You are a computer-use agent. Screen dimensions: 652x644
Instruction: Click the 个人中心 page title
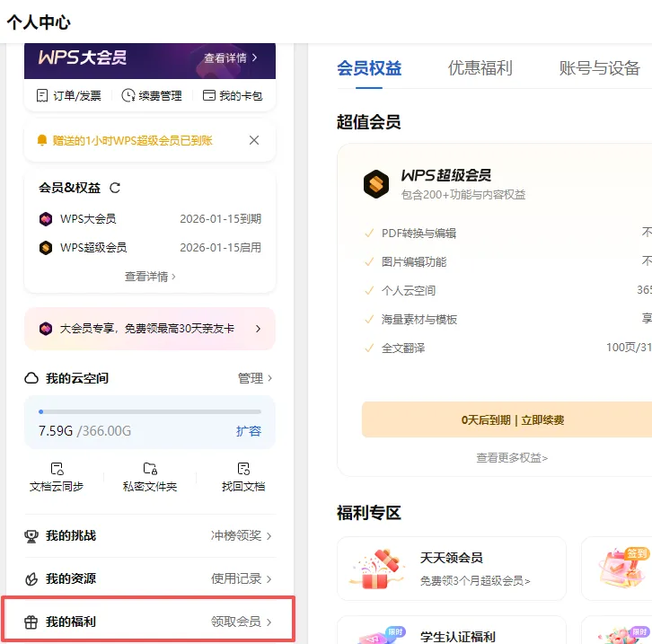tap(39, 22)
